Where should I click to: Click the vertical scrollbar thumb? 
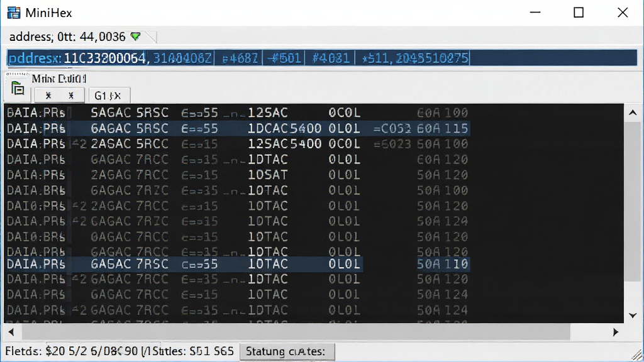[x=633, y=201]
